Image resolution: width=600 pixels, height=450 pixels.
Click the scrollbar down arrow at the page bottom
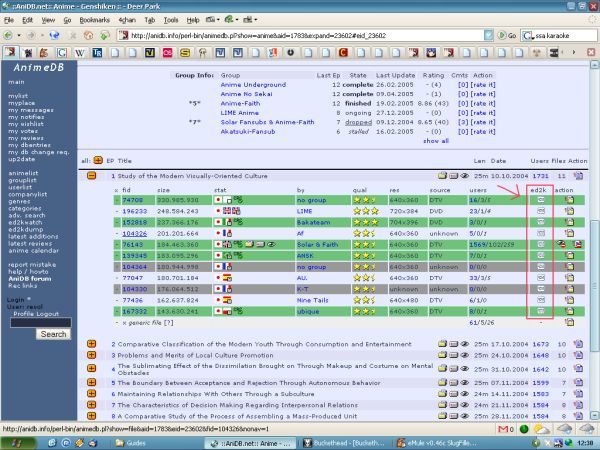coord(594,416)
